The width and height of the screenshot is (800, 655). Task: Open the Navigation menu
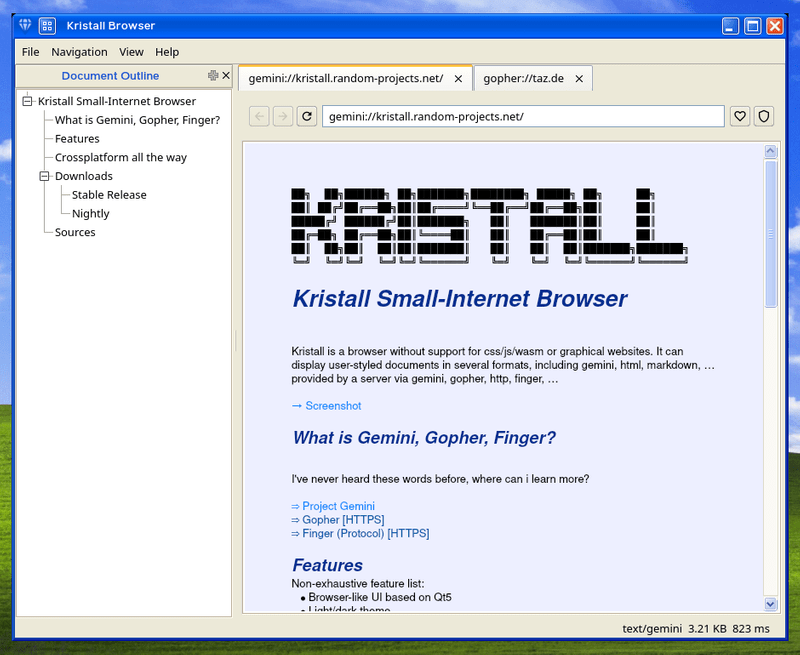tap(79, 52)
